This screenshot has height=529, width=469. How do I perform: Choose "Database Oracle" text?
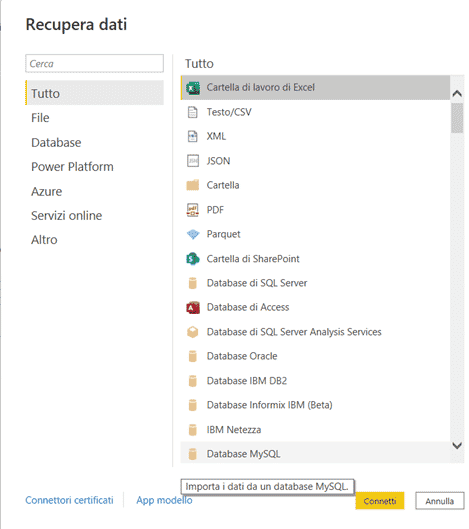pyautogui.click(x=242, y=356)
